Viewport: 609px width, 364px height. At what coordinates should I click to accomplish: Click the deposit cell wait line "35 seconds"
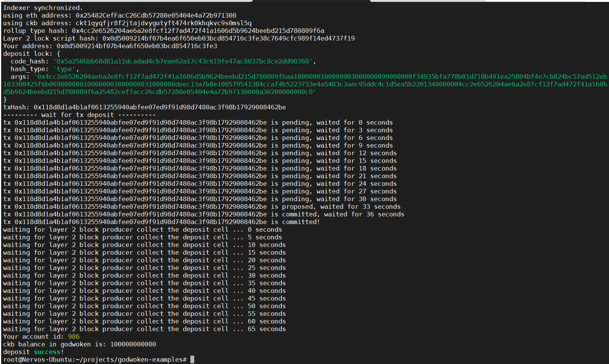pyautogui.click(x=145, y=283)
